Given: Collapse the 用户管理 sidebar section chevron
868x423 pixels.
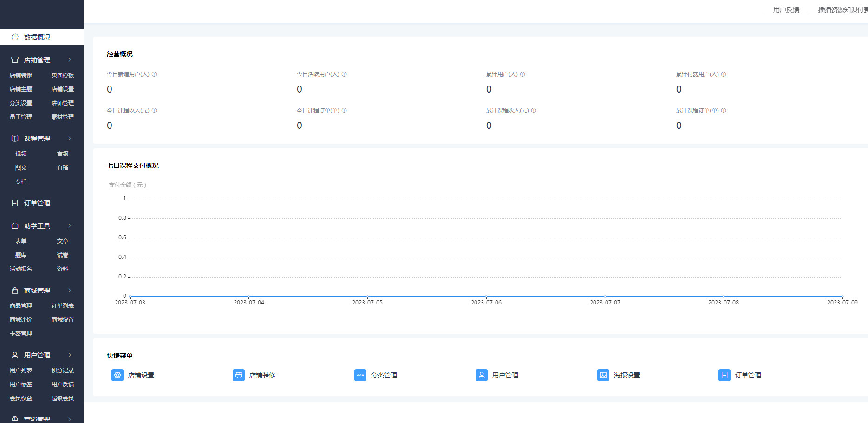Looking at the screenshot, I should pyautogui.click(x=70, y=355).
